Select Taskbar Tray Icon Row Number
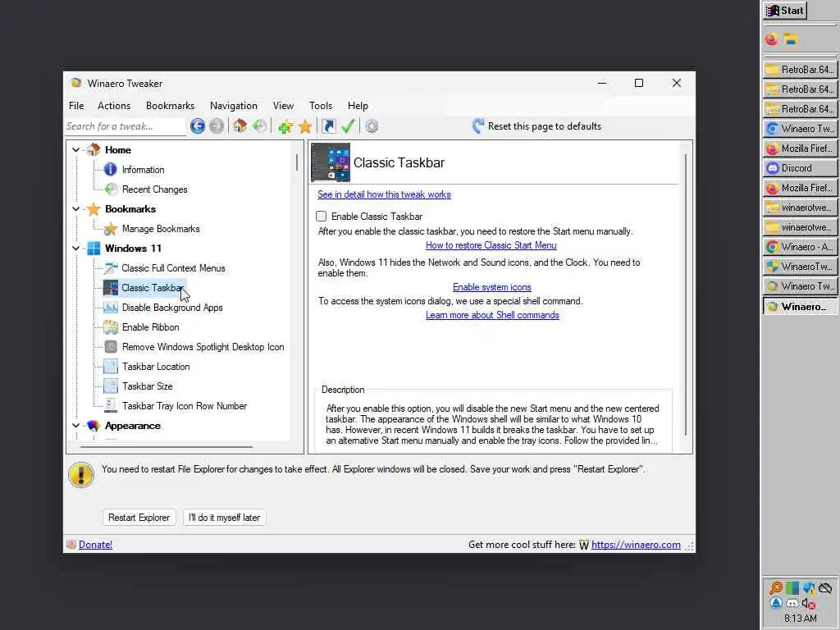 (x=185, y=406)
